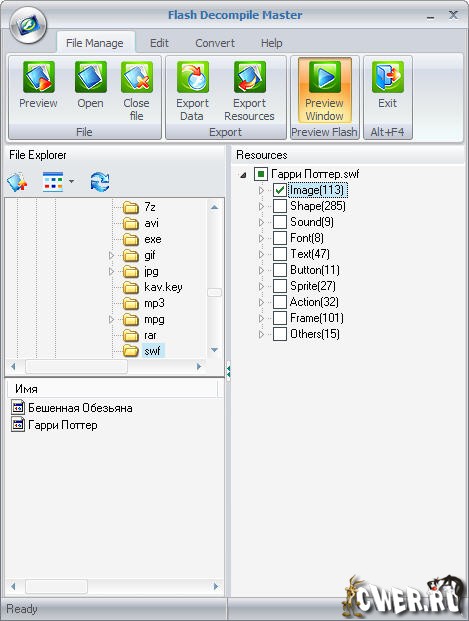Select the exe folder

(x=153, y=239)
